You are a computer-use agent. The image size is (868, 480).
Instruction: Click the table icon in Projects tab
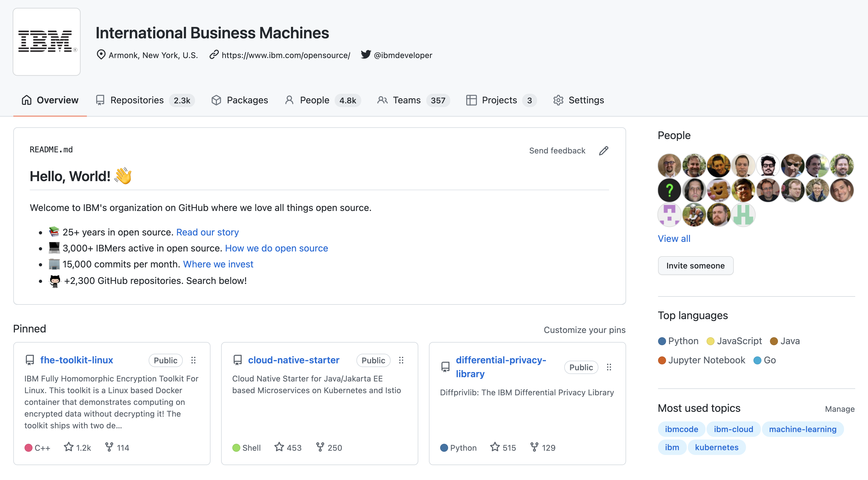tap(471, 100)
